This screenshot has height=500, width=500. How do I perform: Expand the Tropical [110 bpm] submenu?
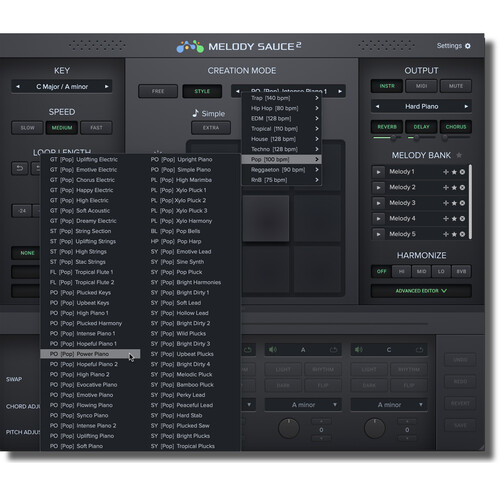tap(282, 129)
